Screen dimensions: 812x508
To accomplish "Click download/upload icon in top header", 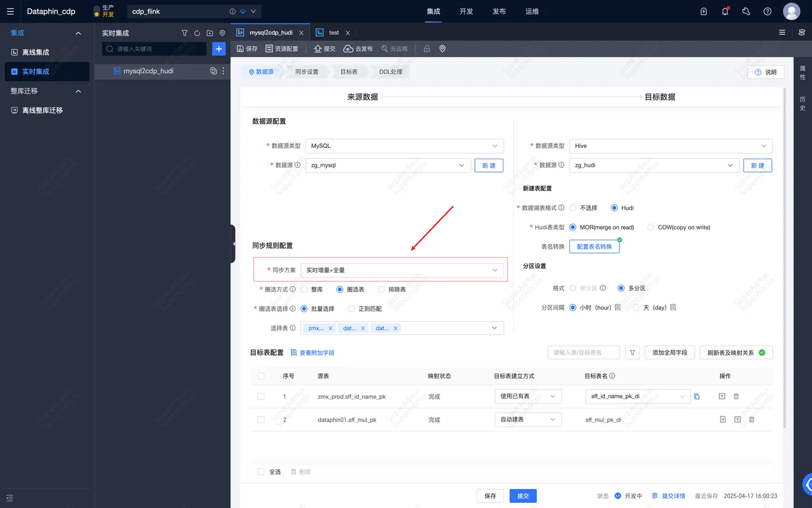I will [x=704, y=11].
